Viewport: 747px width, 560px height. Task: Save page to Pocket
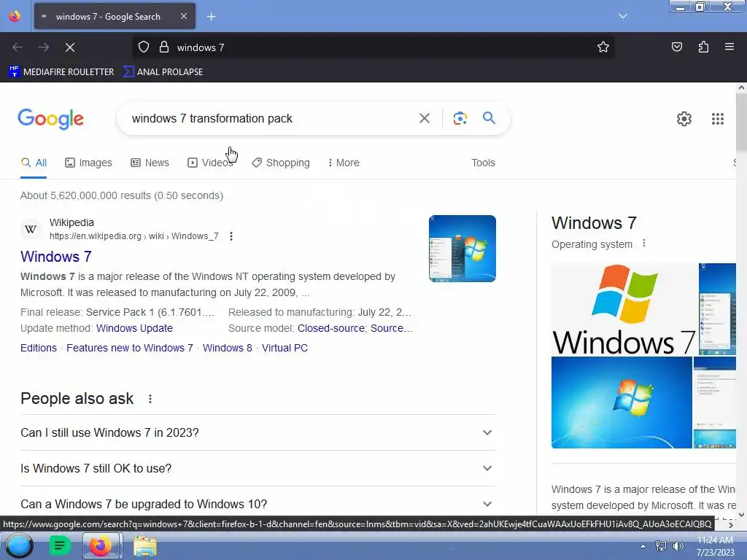(x=676, y=47)
